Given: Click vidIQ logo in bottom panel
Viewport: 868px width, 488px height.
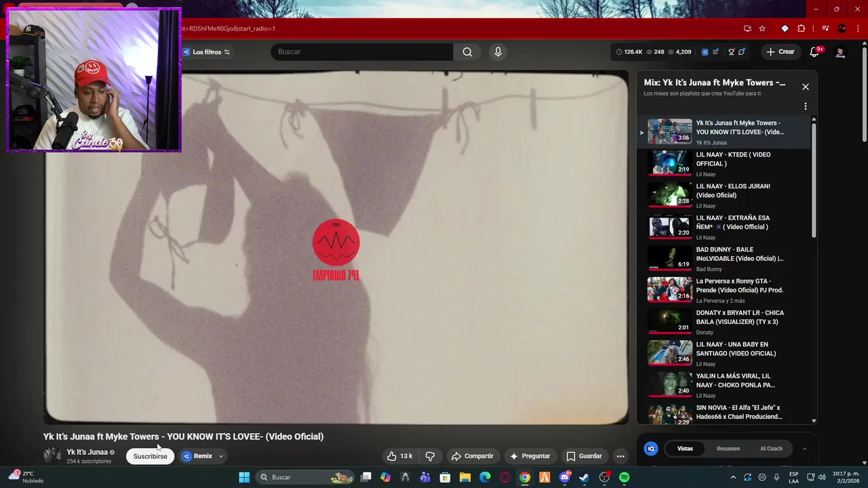Looking at the screenshot, I should tap(651, 449).
